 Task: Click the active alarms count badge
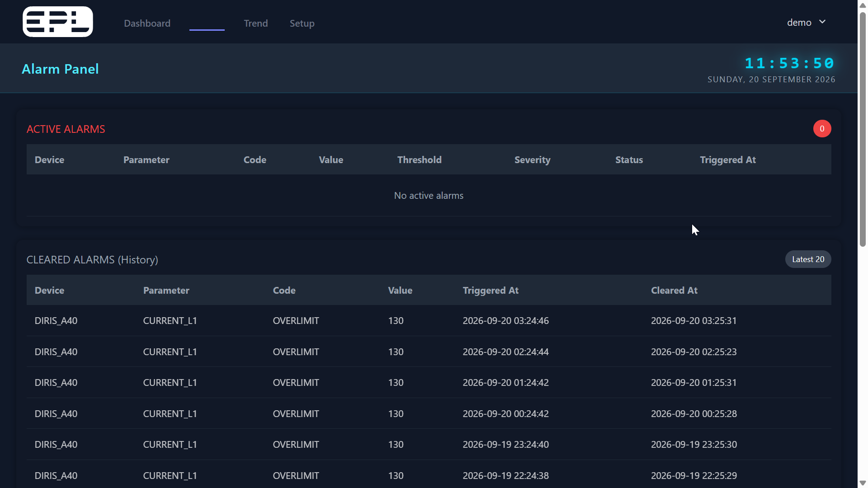pos(822,129)
